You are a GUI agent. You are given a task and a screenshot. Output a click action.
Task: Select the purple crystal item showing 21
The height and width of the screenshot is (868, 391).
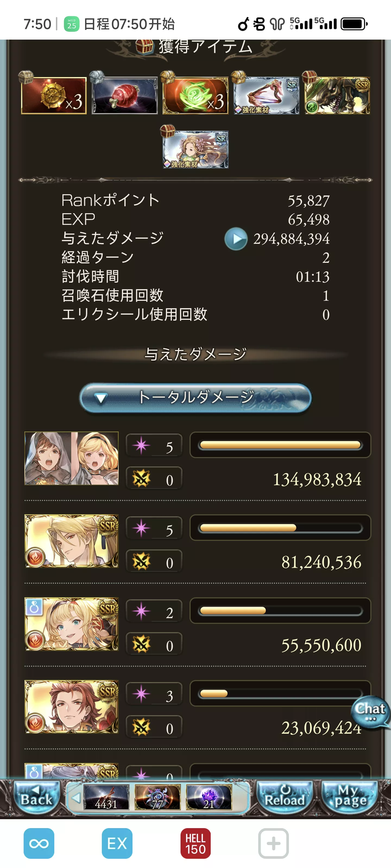tap(209, 797)
